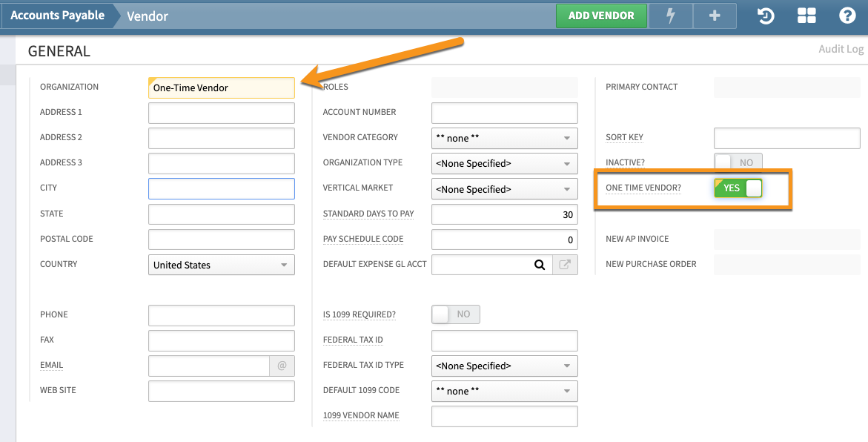Open help using the question mark icon
The image size is (868, 442).
click(x=847, y=15)
